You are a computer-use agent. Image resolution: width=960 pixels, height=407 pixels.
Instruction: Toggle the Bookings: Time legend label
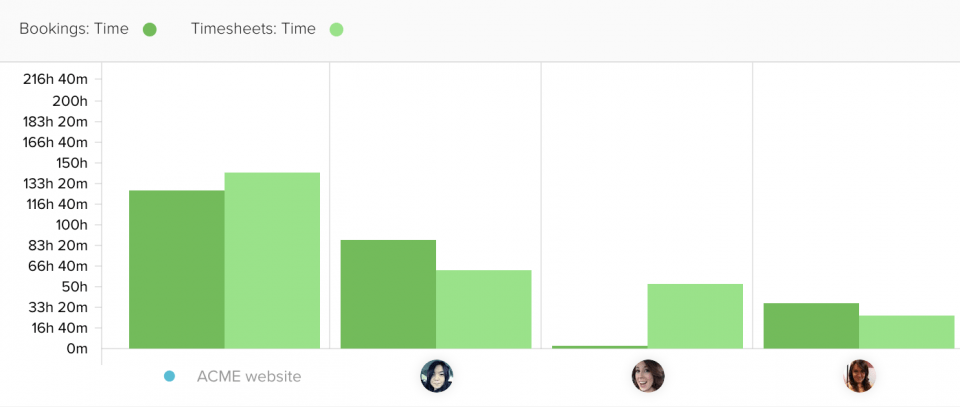[74, 29]
